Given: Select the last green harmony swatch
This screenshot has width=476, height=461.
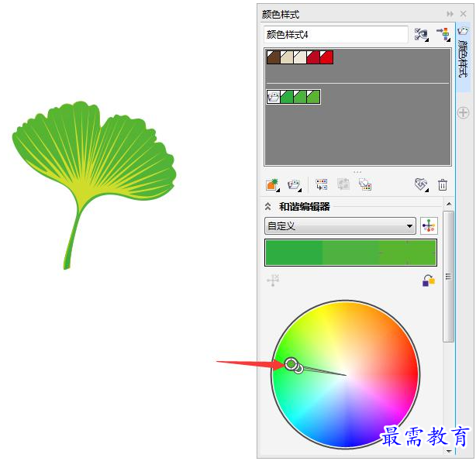Looking at the screenshot, I should pos(313,97).
